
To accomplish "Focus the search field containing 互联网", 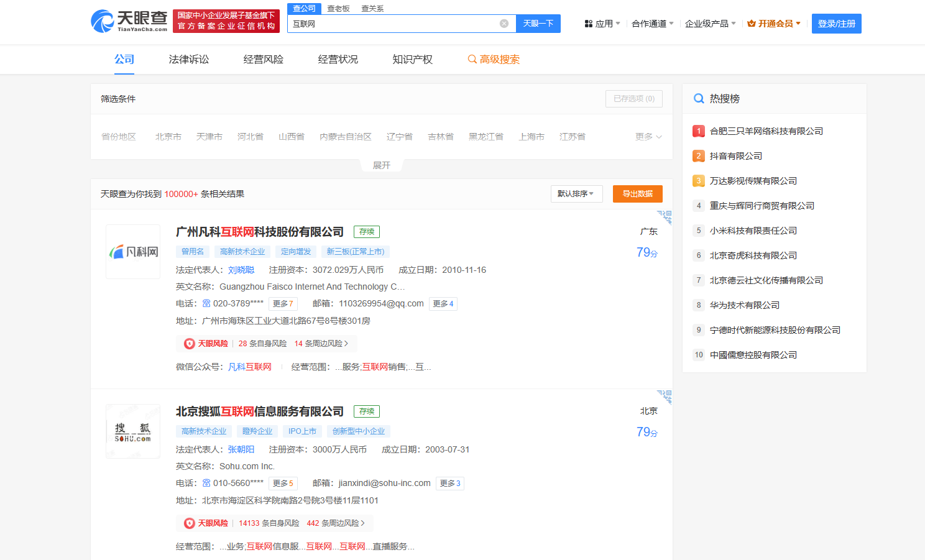I will point(402,24).
